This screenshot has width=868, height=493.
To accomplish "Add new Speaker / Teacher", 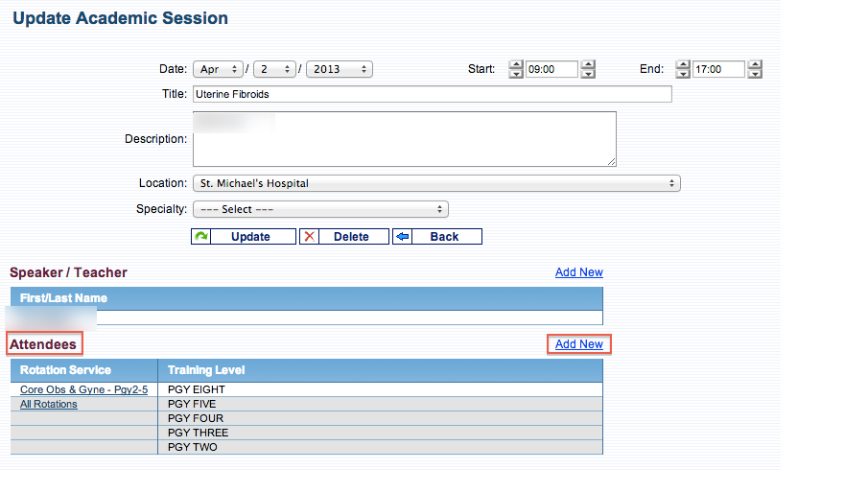I will 579,272.
